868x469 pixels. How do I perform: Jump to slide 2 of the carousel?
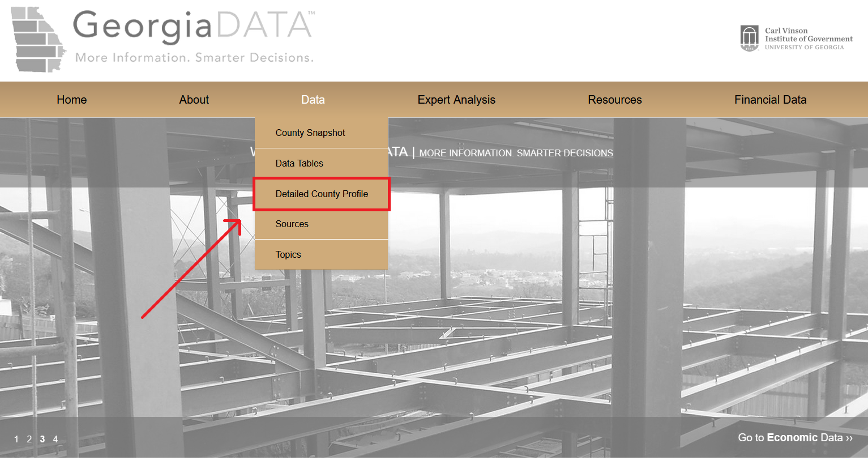pyautogui.click(x=29, y=439)
